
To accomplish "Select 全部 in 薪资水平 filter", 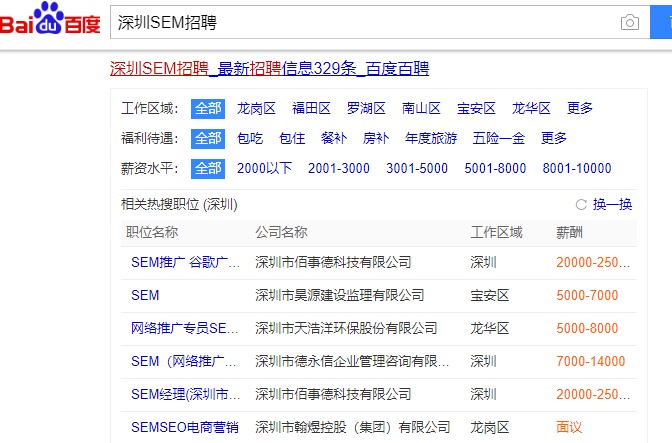I will coord(208,169).
